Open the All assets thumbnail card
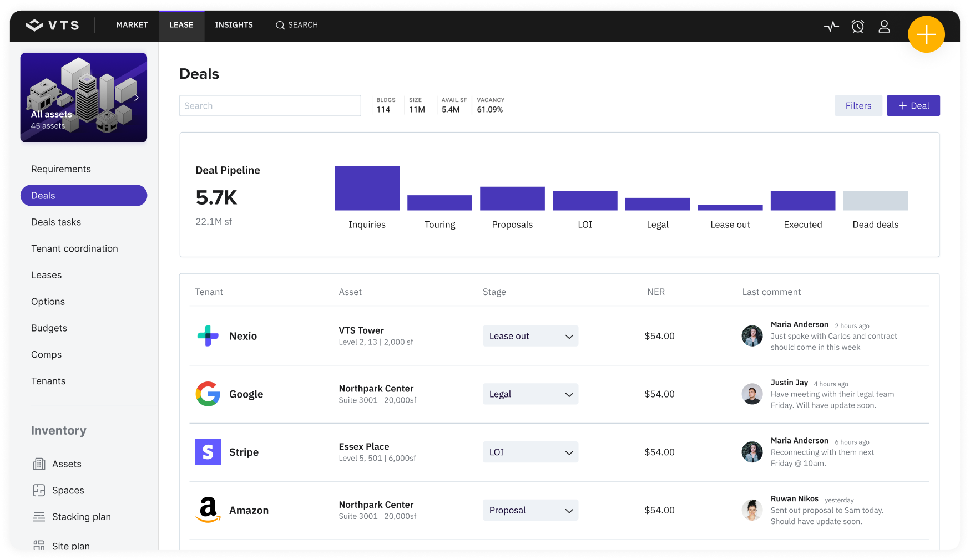Image resolution: width=970 pixels, height=560 pixels. 84,98
